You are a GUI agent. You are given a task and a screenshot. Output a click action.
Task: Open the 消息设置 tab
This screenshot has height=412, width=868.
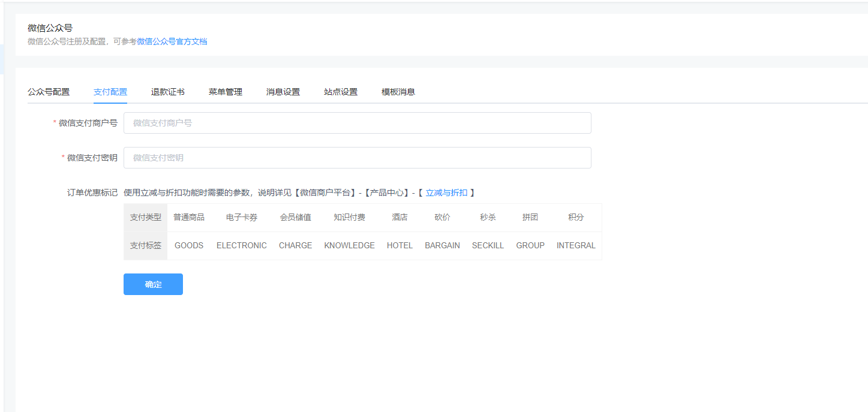pos(283,92)
